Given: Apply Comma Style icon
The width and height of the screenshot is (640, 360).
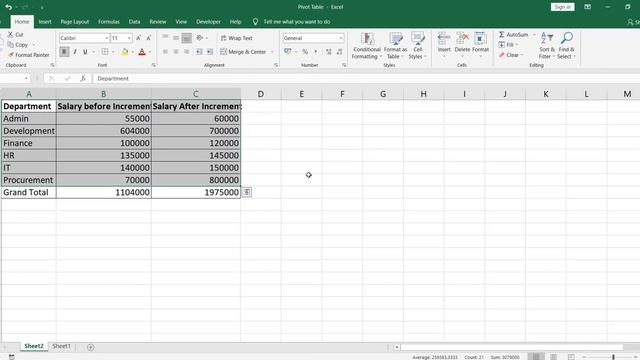Looking at the screenshot, I should pos(316,52).
